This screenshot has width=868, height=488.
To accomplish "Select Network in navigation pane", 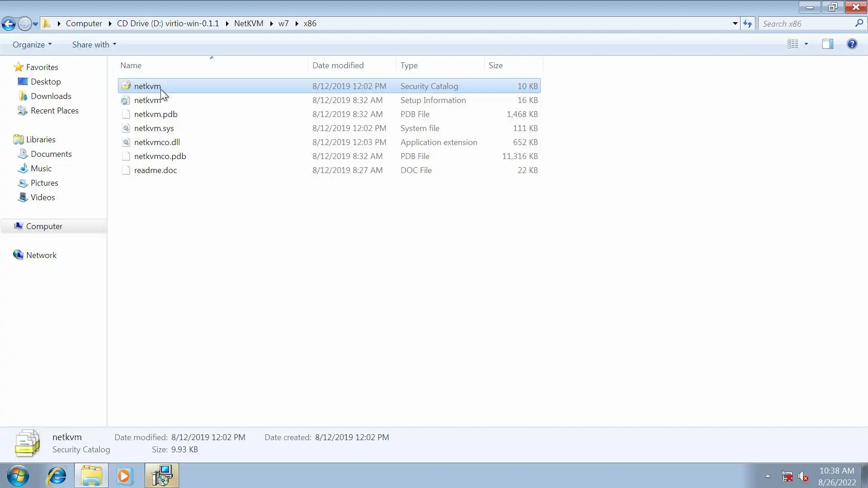I will tap(41, 255).
